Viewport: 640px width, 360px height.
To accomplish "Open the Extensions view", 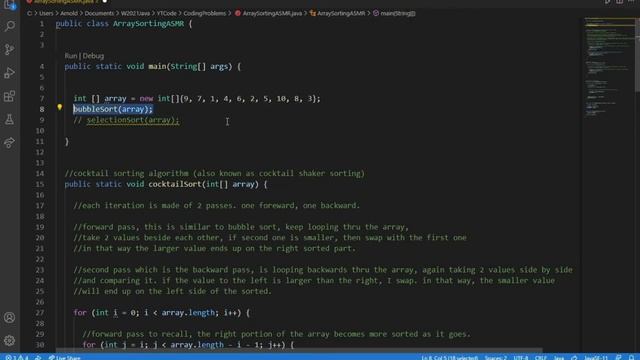I will pyautogui.click(x=9, y=96).
